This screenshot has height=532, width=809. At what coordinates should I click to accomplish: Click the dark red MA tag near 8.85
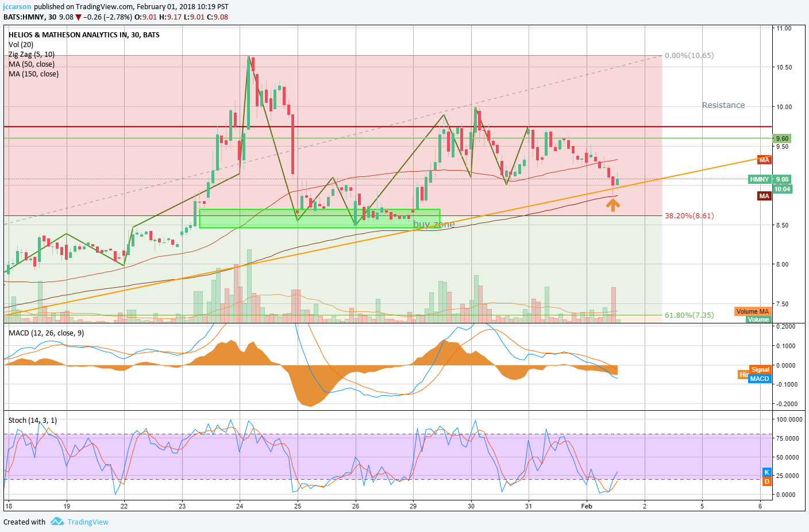coord(764,196)
